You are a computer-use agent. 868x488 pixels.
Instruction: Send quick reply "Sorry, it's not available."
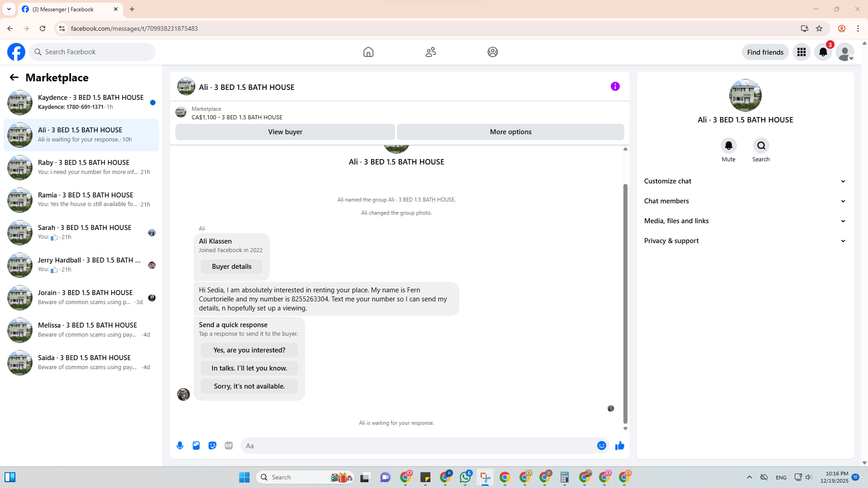pos(249,386)
